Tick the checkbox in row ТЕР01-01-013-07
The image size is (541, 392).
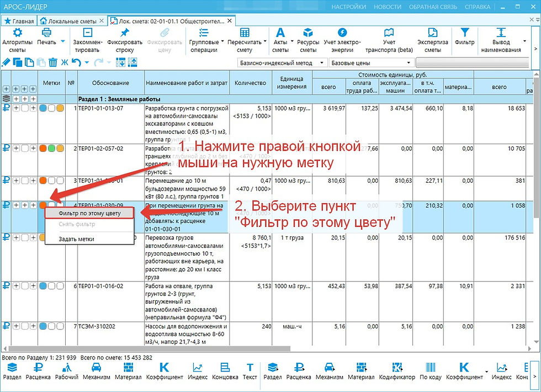[x=24, y=108]
